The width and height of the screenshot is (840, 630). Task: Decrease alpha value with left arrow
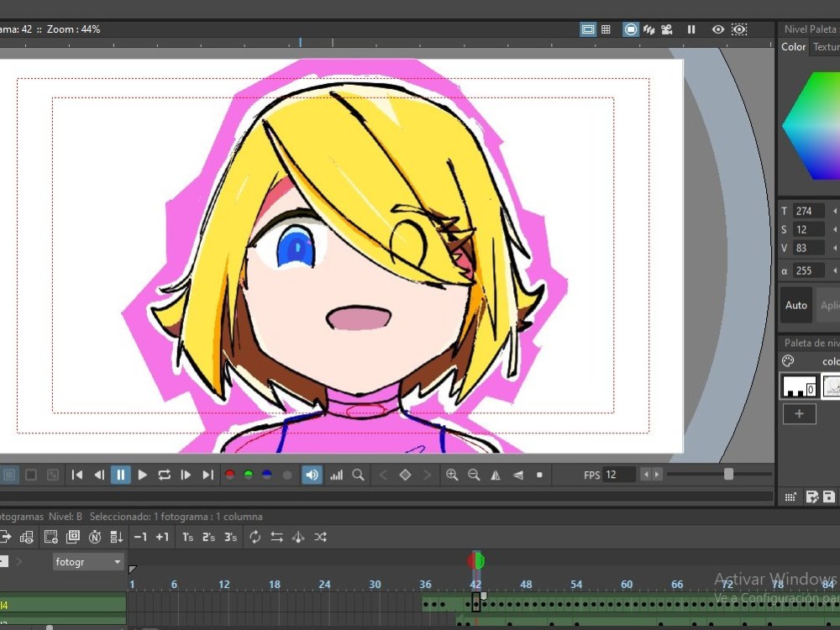(835, 270)
